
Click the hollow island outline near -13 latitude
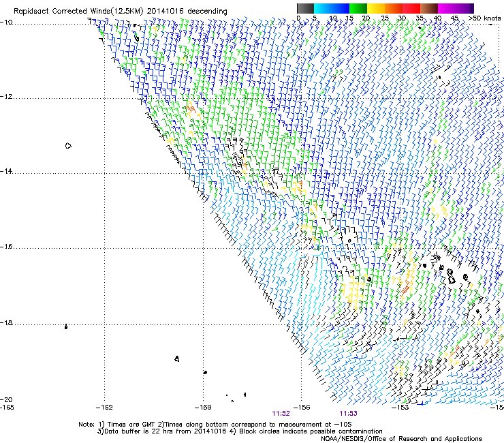68,146
